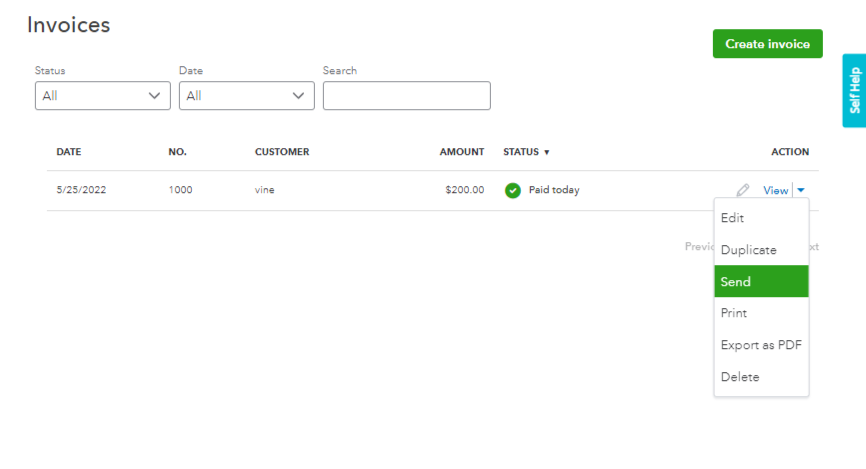
Task: Select Edit from the action menu
Action: pyautogui.click(x=733, y=218)
